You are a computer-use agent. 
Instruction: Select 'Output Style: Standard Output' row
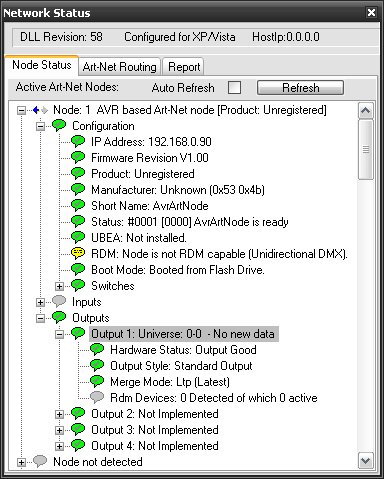tap(181, 366)
